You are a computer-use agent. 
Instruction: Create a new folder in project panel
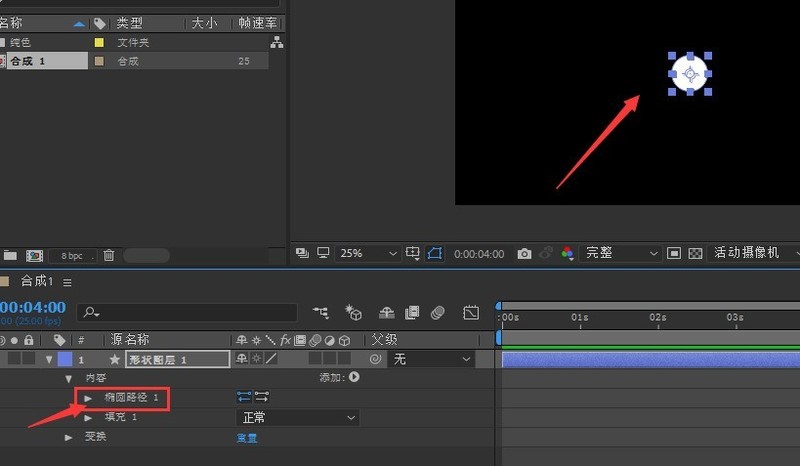click(x=10, y=255)
